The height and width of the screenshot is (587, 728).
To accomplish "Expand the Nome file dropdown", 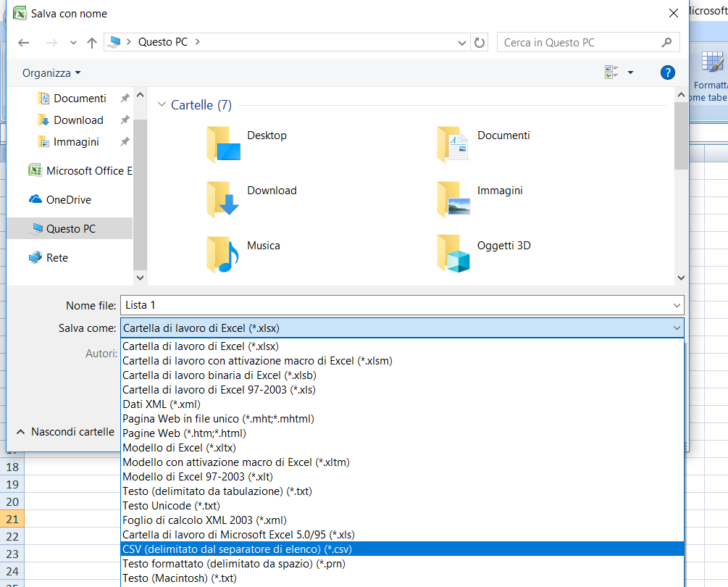I will [x=677, y=306].
